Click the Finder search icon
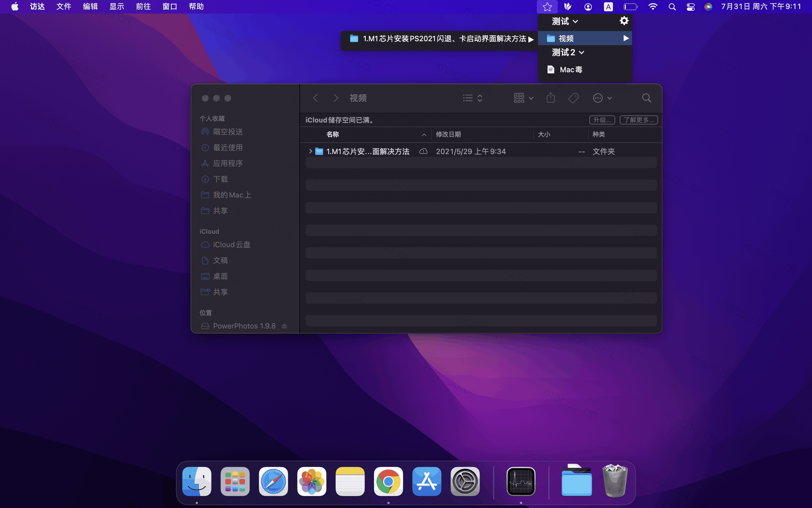The width and height of the screenshot is (812, 508). [x=646, y=98]
